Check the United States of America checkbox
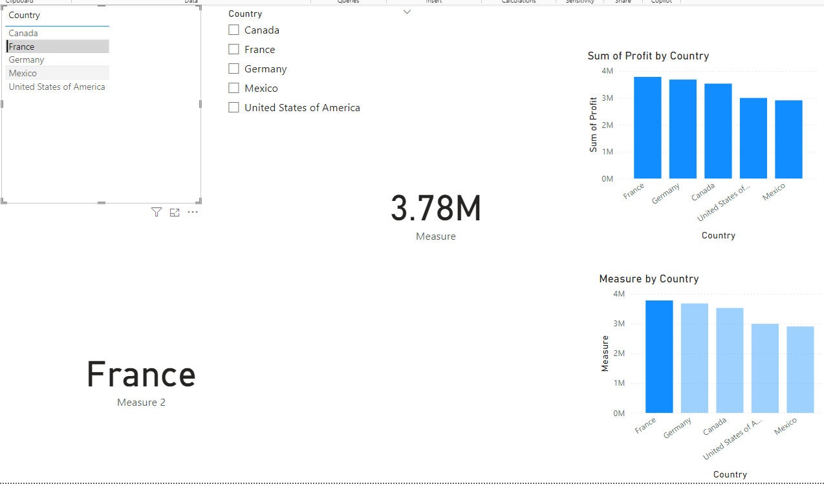Image resolution: width=824 pixels, height=504 pixels. (x=234, y=107)
